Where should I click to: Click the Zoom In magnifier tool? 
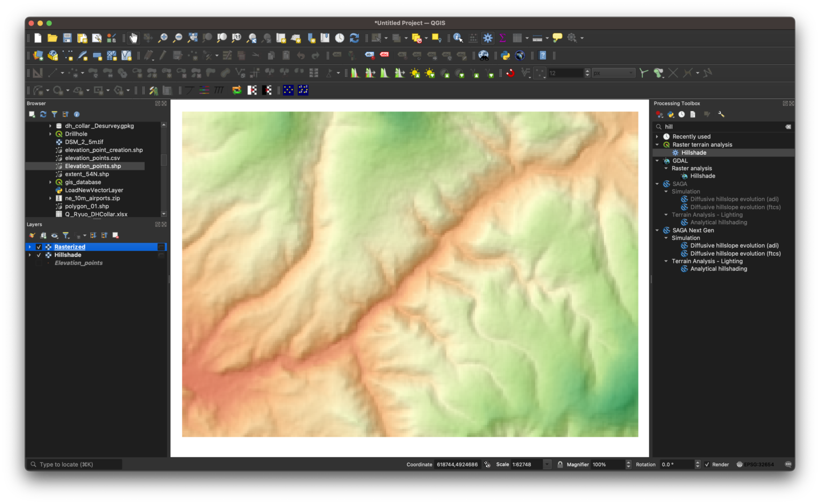(163, 38)
